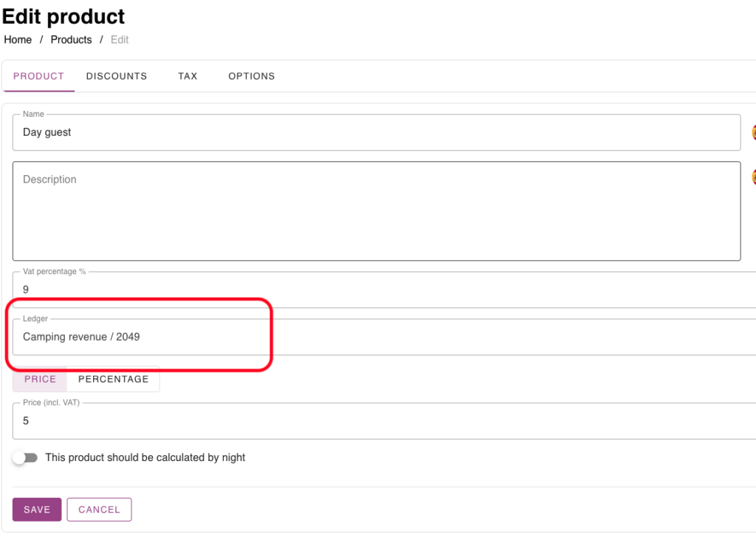Screen dimensions: 756x543
Task: Click the 'calculated by night' label text
Action: tap(145, 458)
